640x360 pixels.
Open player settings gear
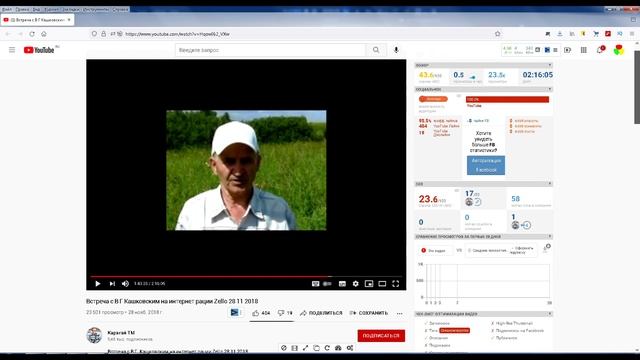(x=356, y=284)
